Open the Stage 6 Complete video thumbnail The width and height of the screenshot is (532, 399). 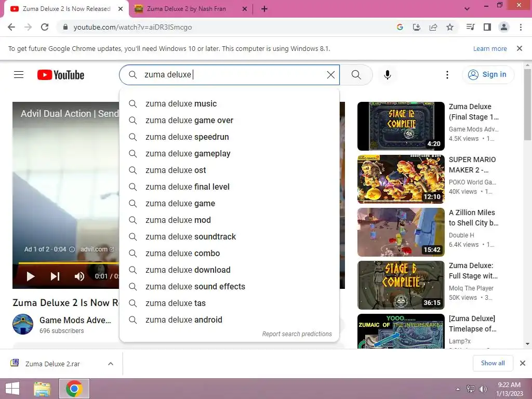click(401, 285)
